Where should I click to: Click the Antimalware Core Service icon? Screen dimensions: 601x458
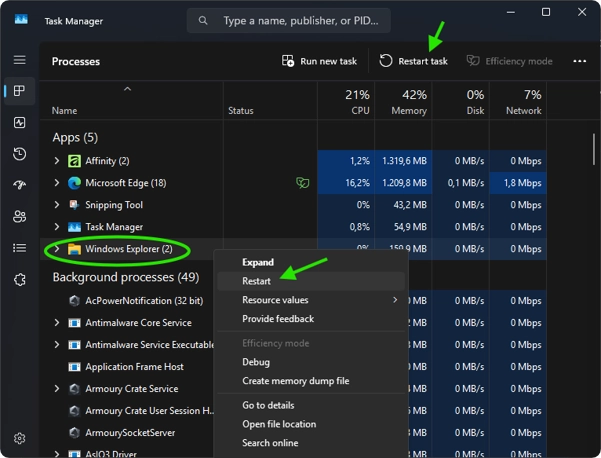74,323
